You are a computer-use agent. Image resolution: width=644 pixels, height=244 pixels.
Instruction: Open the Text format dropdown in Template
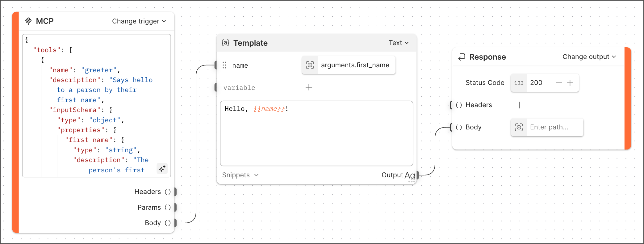399,43
